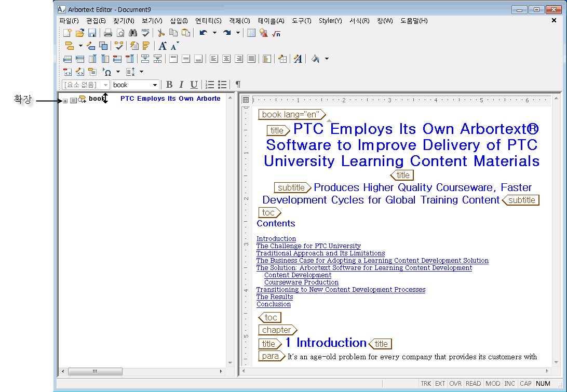The width and height of the screenshot is (567, 392).
Task: Open the 삽입(I) menu
Action: pos(179,21)
